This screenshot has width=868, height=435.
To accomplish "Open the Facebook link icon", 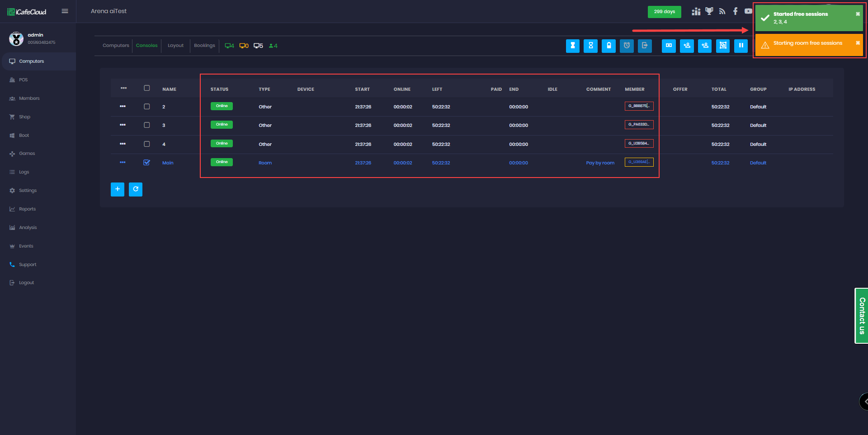I will [736, 11].
